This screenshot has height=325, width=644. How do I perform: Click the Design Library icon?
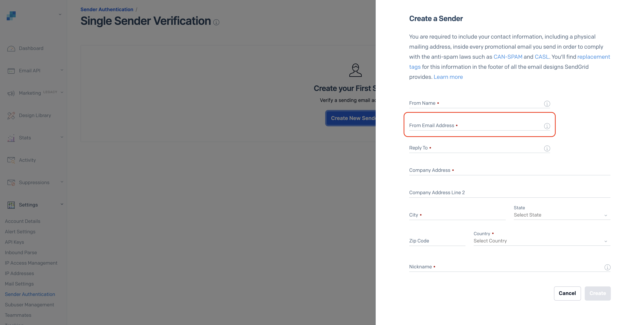tap(11, 116)
